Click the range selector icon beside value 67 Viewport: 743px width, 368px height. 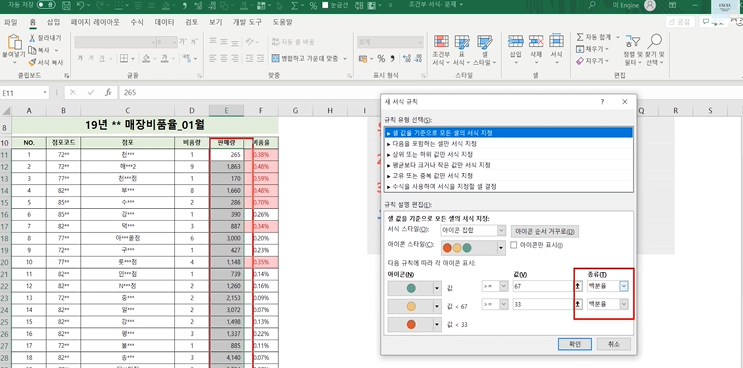pyautogui.click(x=578, y=286)
